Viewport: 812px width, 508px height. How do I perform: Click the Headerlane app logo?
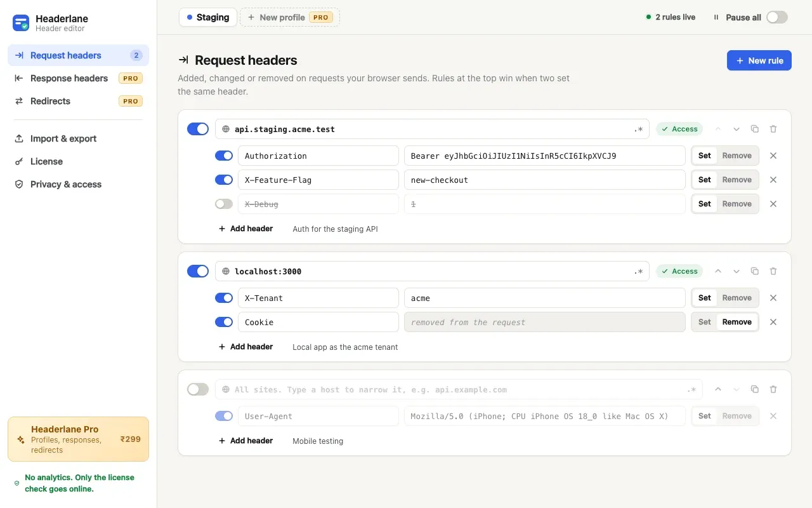[21, 23]
